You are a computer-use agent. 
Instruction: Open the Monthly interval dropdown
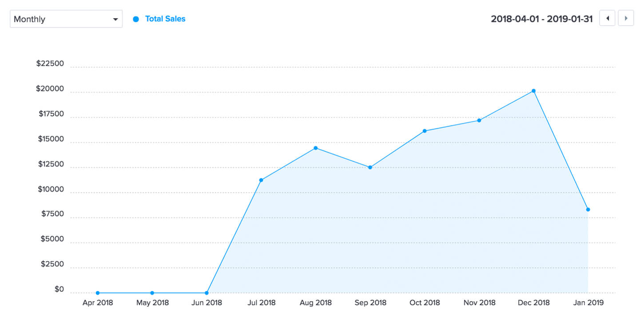[x=66, y=19]
